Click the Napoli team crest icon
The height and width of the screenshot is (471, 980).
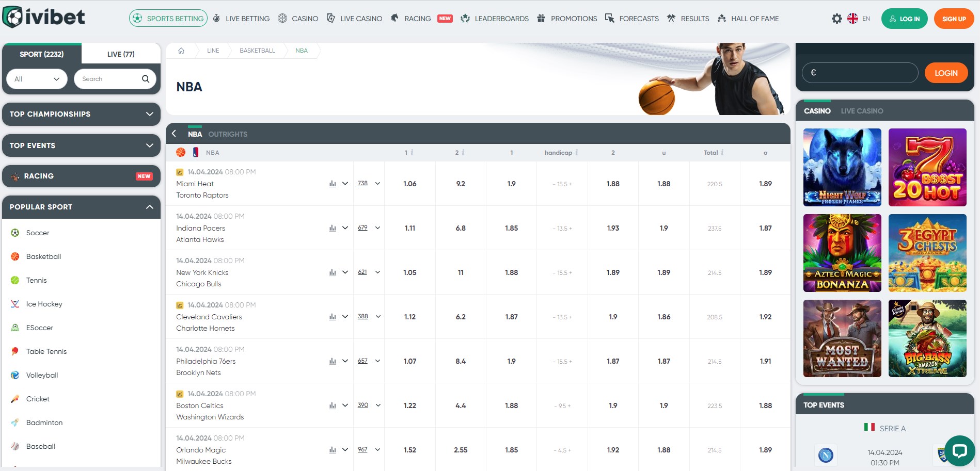coord(826,455)
